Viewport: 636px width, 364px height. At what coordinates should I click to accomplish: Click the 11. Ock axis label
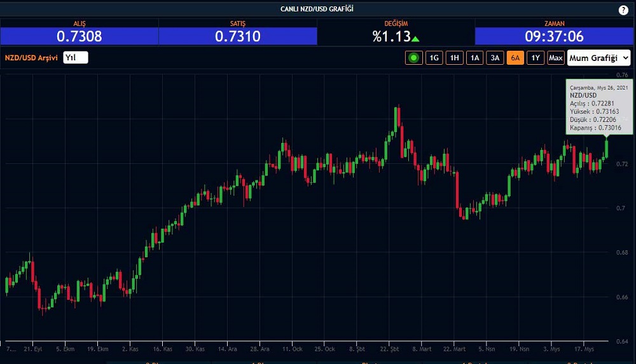pyautogui.click(x=293, y=349)
